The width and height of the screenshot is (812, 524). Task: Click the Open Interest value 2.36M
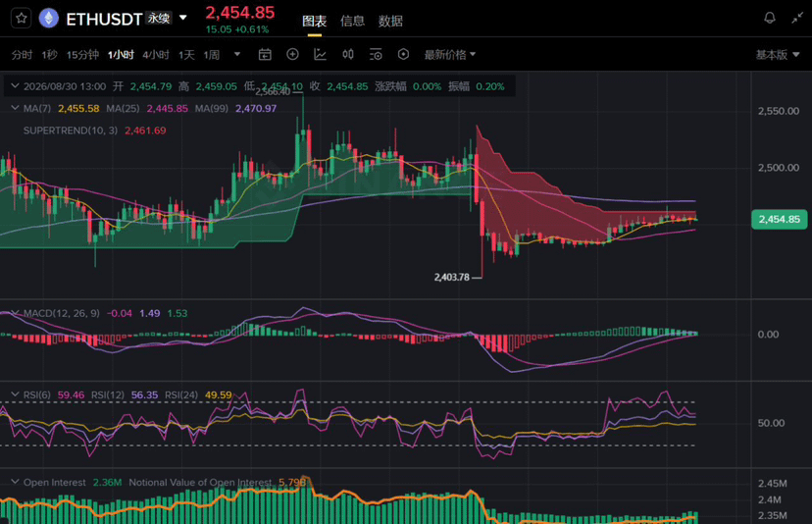(x=107, y=483)
